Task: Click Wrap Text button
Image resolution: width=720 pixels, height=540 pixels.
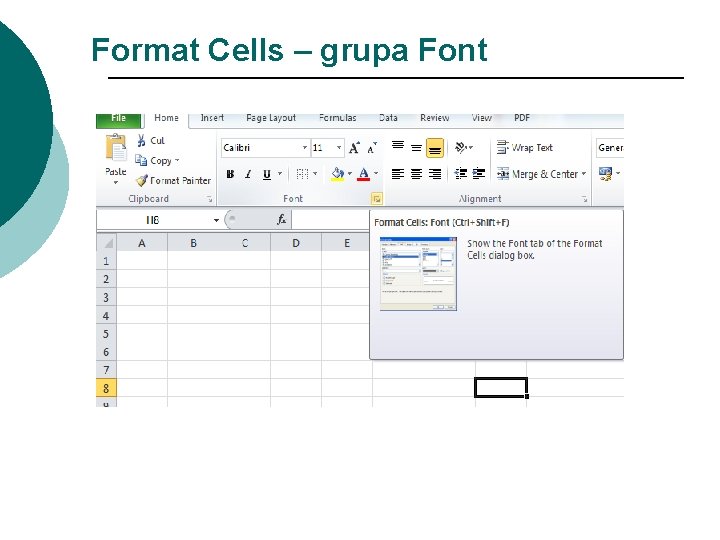Action: click(x=524, y=147)
